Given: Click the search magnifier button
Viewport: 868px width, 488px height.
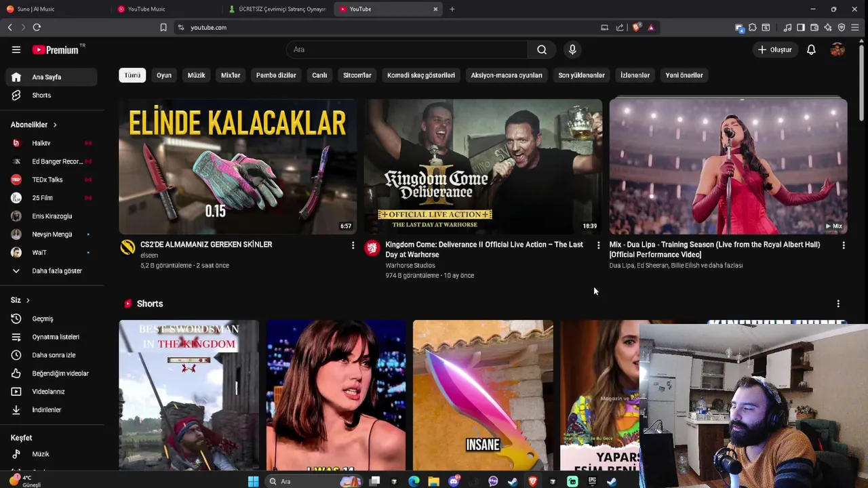Looking at the screenshot, I should [x=542, y=49].
